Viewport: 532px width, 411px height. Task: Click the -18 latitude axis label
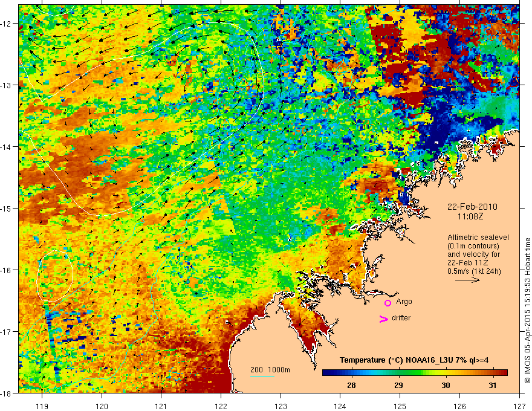point(7,393)
